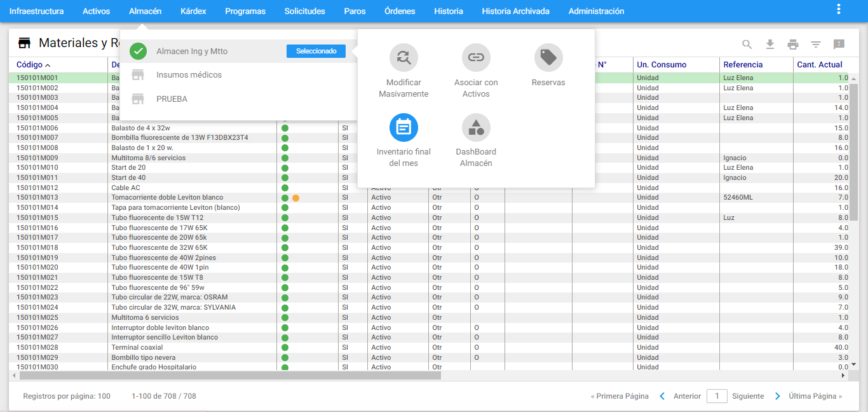The height and width of the screenshot is (412, 868).
Task: Open the Paros menu
Action: [x=355, y=11]
